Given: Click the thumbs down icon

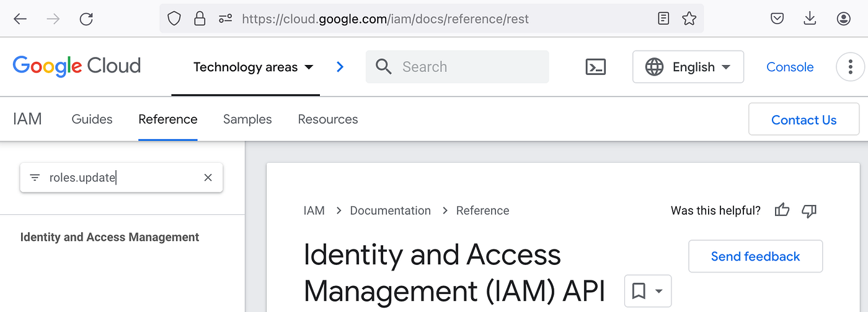Looking at the screenshot, I should (809, 211).
